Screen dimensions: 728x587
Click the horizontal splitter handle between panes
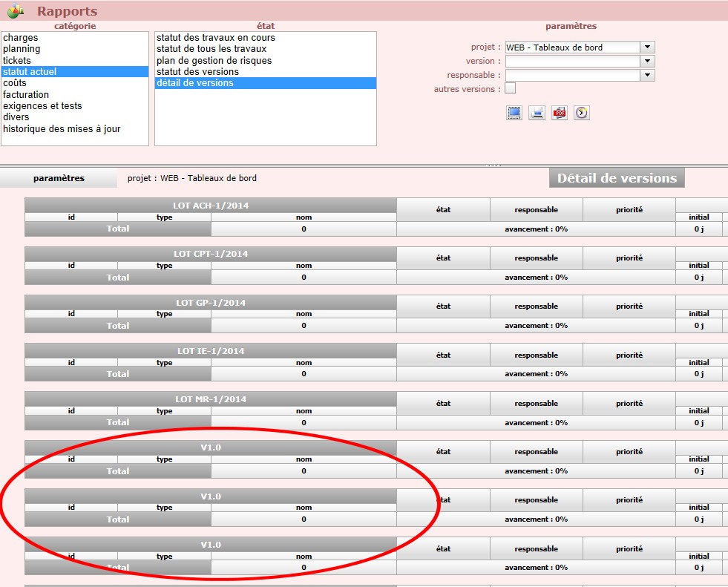492,165
